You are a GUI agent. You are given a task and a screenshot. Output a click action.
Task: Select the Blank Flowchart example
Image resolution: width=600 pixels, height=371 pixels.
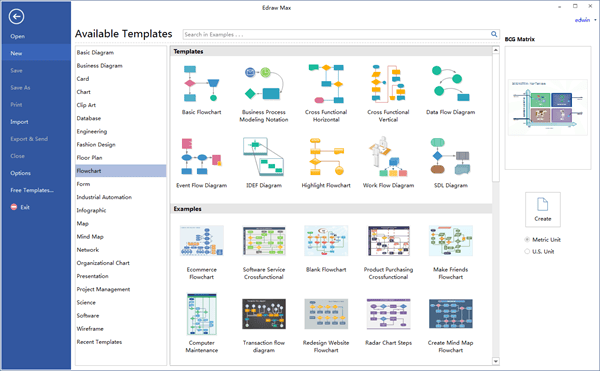(x=326, y=249)
